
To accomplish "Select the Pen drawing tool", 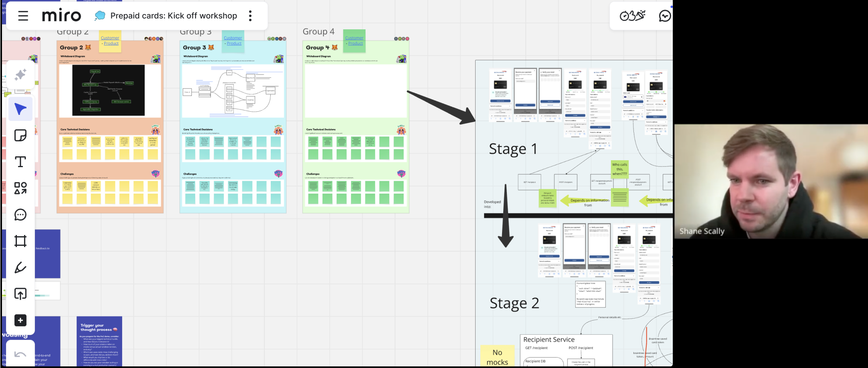I will point(20,268).
